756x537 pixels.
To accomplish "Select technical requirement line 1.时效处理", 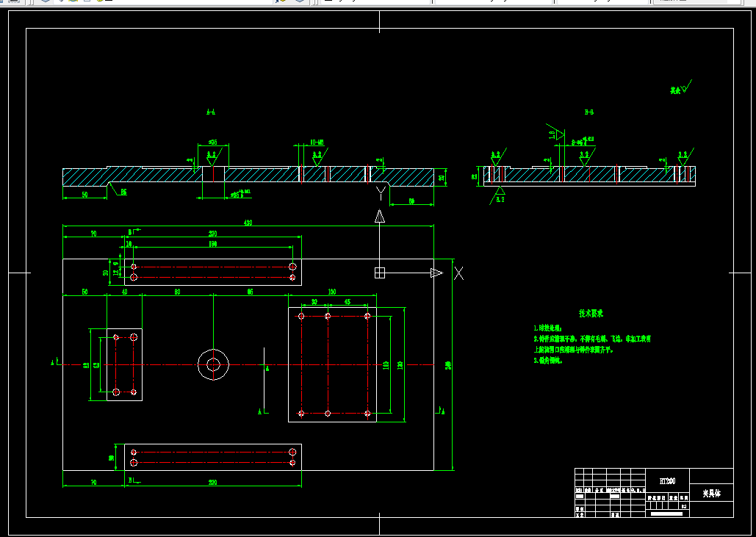I will [x=548, y=328].
